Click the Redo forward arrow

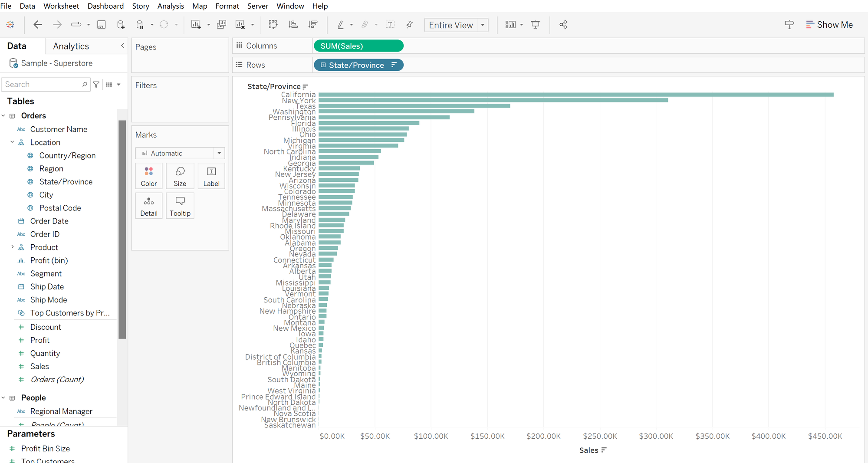click(x=57, y=25)
